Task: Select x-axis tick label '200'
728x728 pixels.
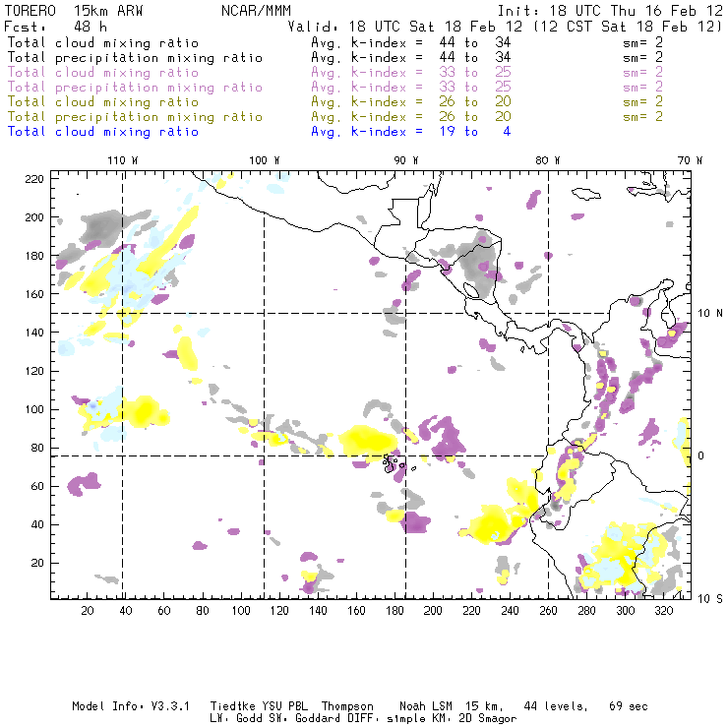Action: point(433,611)
